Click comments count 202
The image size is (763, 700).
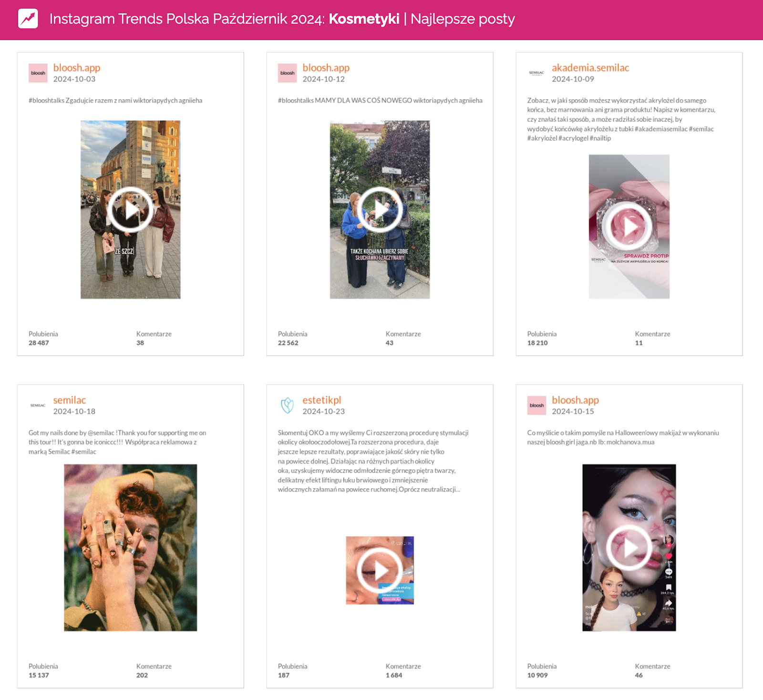click(x=142, y=675)
